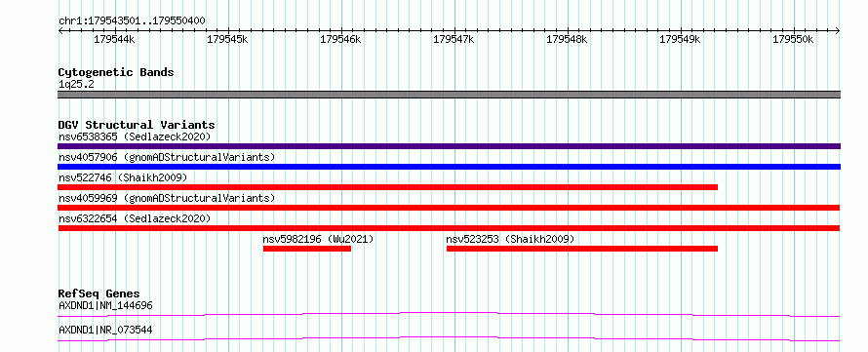Click the nsv6322654 (Sedlazeck2020) variant label
Image resolution: width=868 pixels, height=352 pixels.
[135, 218]
